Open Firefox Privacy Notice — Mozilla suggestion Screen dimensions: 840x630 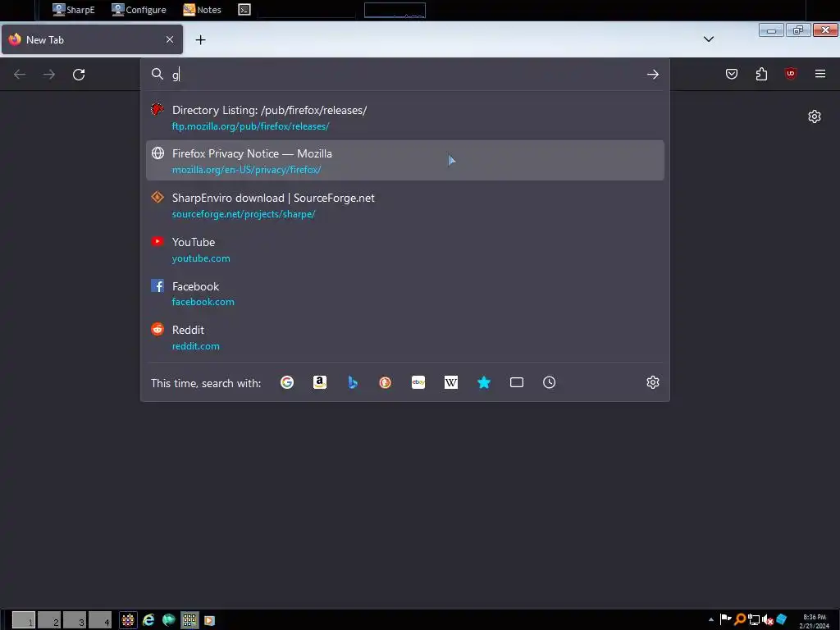pyautogui.click(x=405, y=161)
